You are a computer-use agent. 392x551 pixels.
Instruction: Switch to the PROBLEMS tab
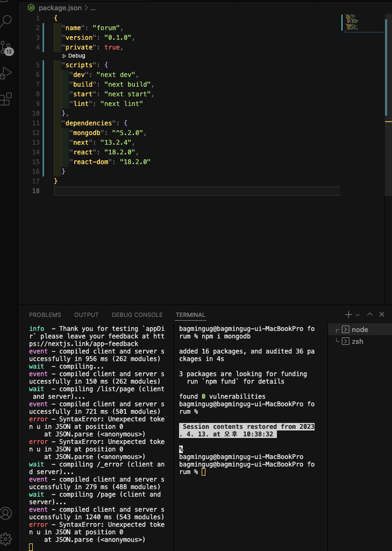(x=45, y=315)
